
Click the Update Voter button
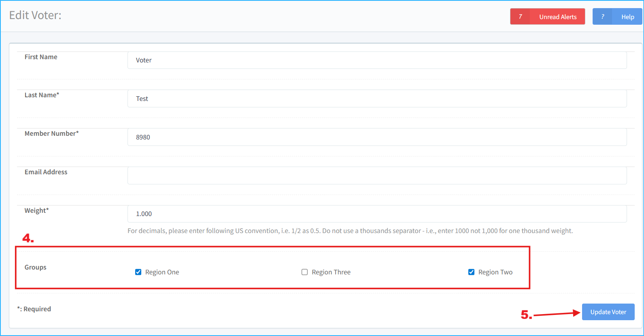pyautogui.click(x=608, y=312)
